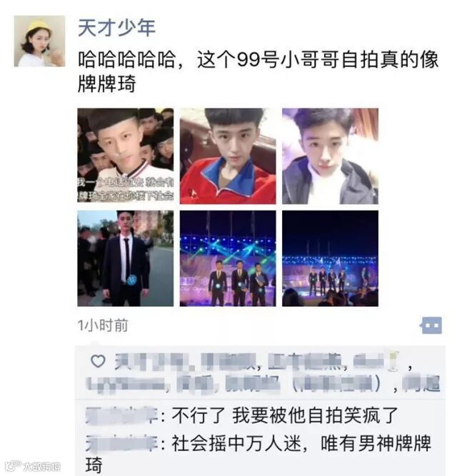
Task: Open blurred commenter name on second comment
Action: [x=121, y=443]
